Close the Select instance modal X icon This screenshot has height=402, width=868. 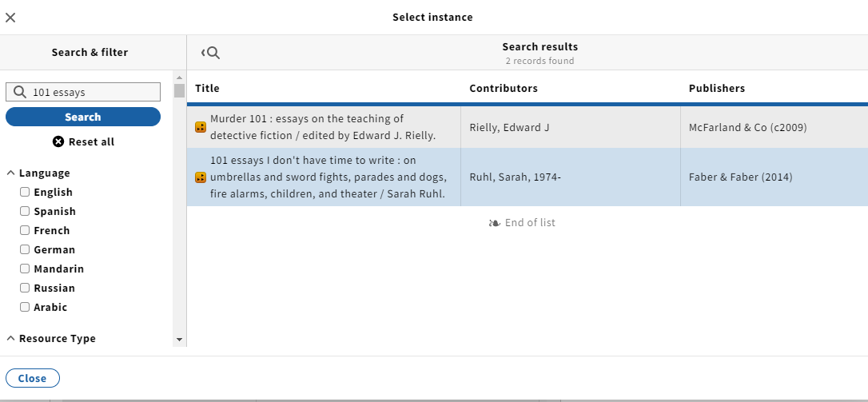point(10,18)
